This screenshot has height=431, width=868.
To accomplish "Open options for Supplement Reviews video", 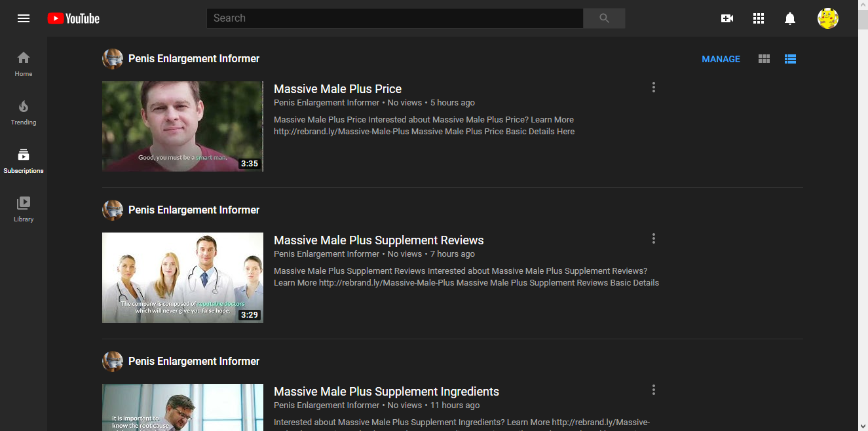I will click(653, 238).
